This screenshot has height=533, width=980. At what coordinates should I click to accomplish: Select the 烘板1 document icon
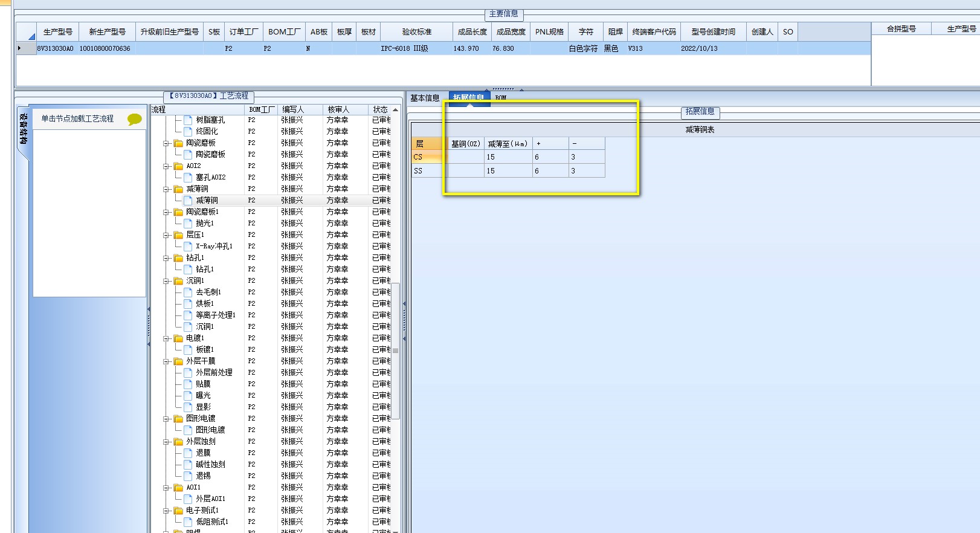click(188, 304)
